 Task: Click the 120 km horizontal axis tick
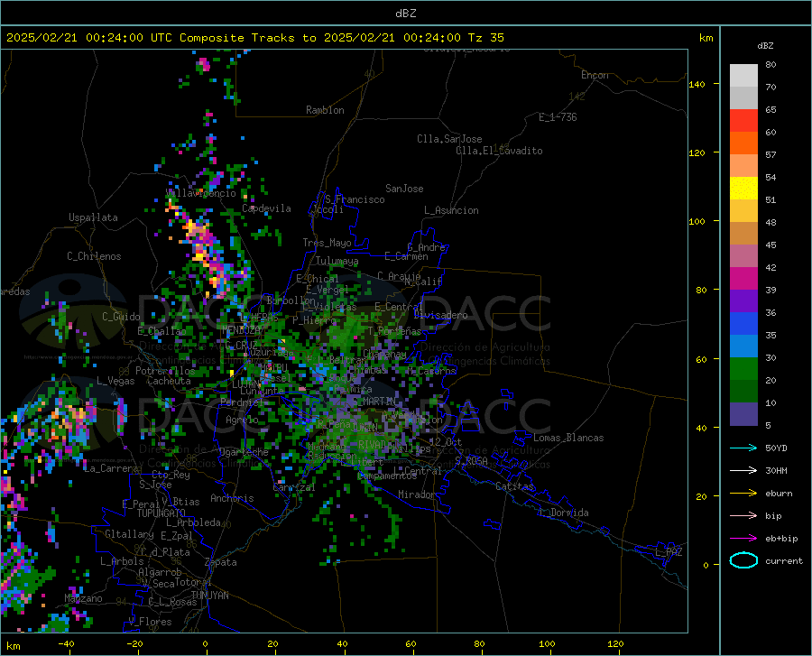point(615,643)
